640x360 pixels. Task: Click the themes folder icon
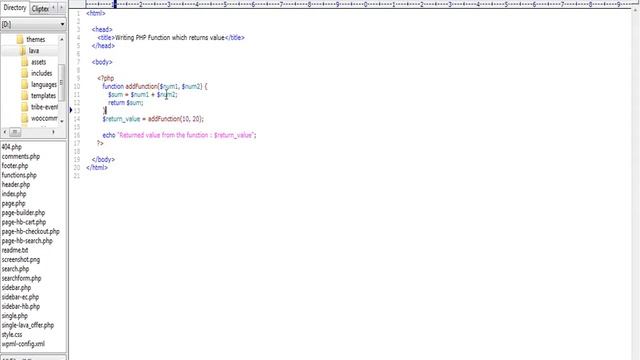pos(20,40)
